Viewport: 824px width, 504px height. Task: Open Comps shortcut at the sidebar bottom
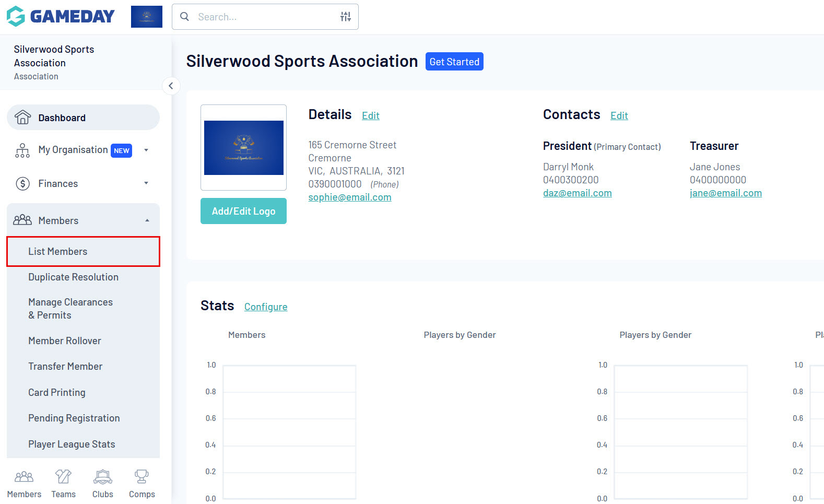pos(142,484)
